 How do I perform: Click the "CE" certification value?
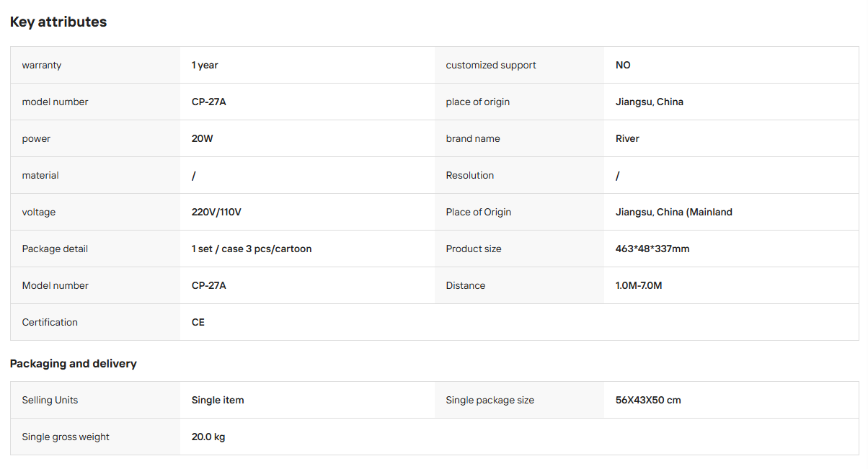click(x=198, y=323)
